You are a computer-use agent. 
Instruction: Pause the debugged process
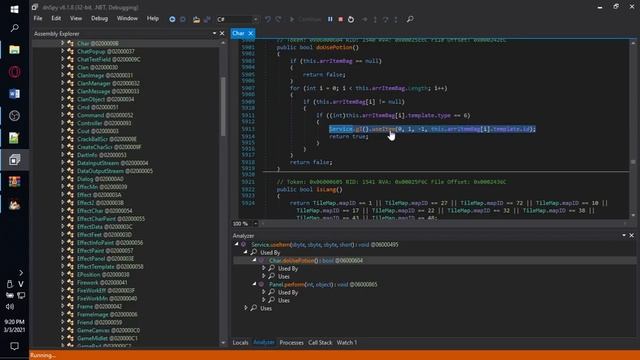click(x=330, y=19)
